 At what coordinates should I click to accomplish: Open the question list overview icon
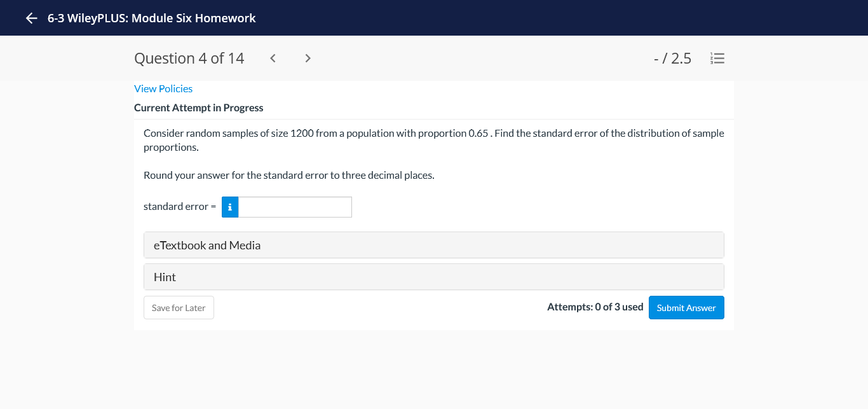click(717, 58)
